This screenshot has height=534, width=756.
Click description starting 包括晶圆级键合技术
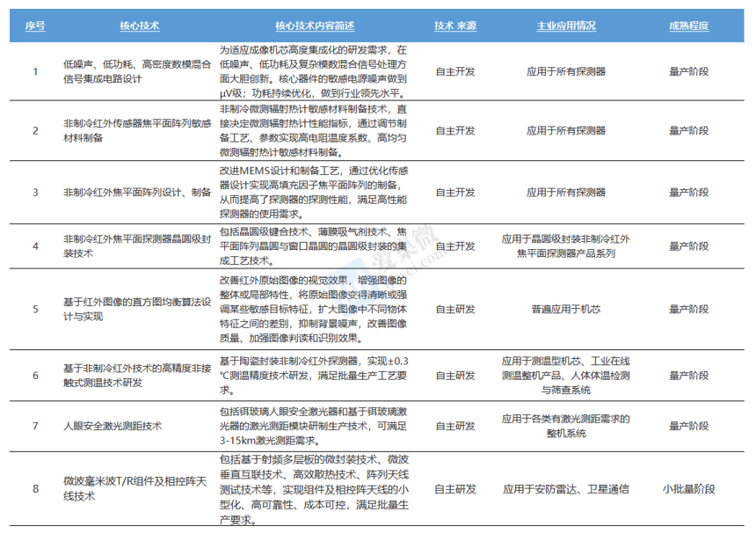314,246
